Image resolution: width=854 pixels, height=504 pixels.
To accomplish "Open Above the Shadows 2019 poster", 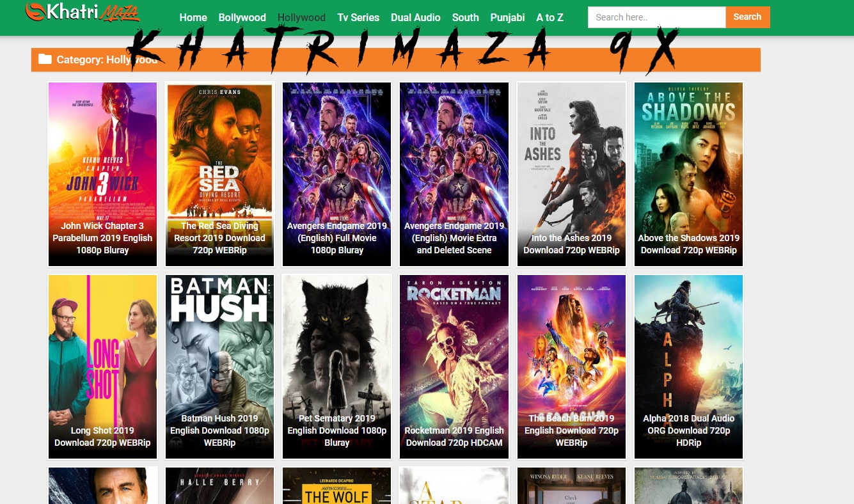I will 688,174.
